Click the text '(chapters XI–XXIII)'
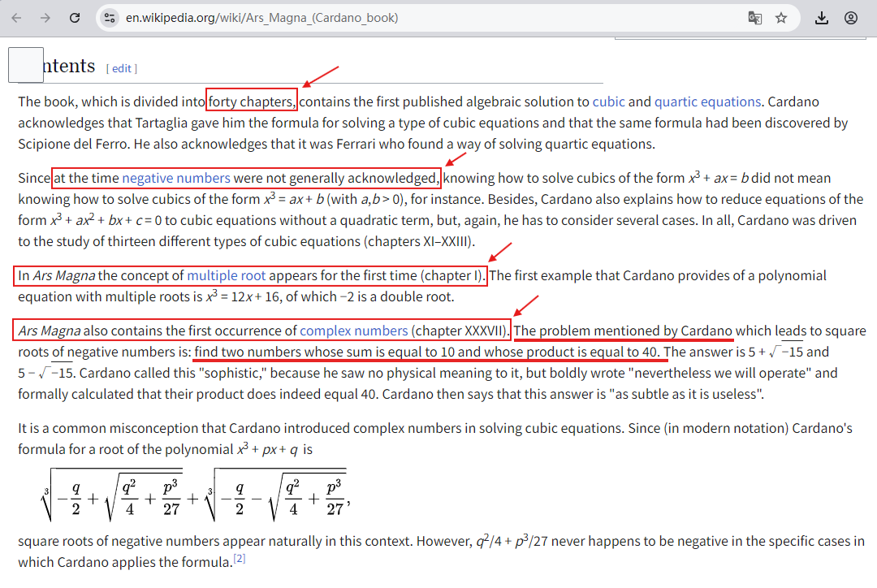Viewport: 877px width, 588px height. coord(419,242)
